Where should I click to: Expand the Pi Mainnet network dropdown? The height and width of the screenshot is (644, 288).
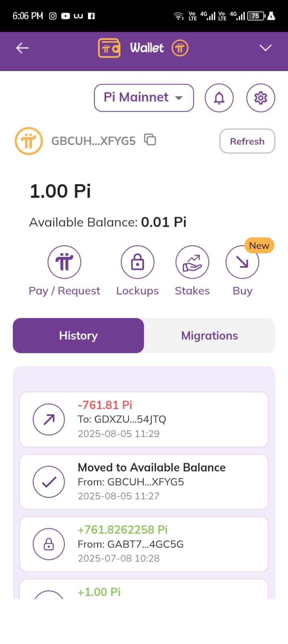144,98
